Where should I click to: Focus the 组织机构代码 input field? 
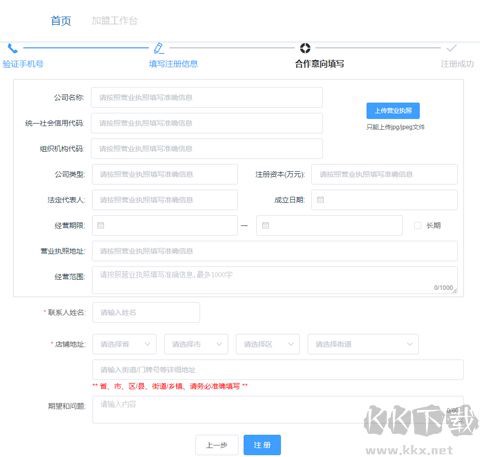(x=207, y=149)
